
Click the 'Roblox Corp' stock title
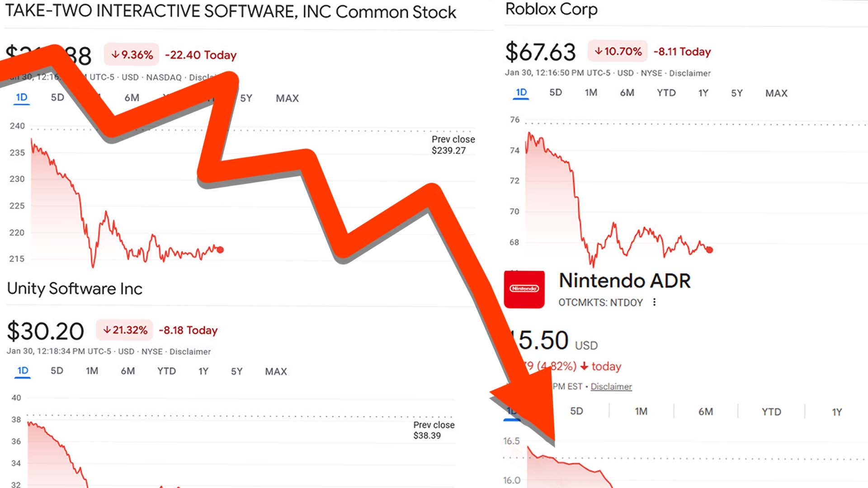click(x=552, y=9)
